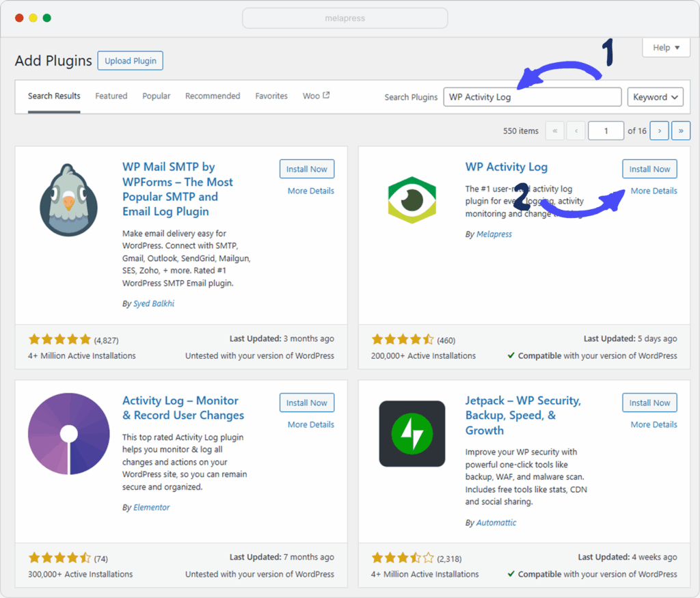Screen dimensions: 700x598
Task: Click '300,000+ Active Installations' text
Action: click(81, 574)
